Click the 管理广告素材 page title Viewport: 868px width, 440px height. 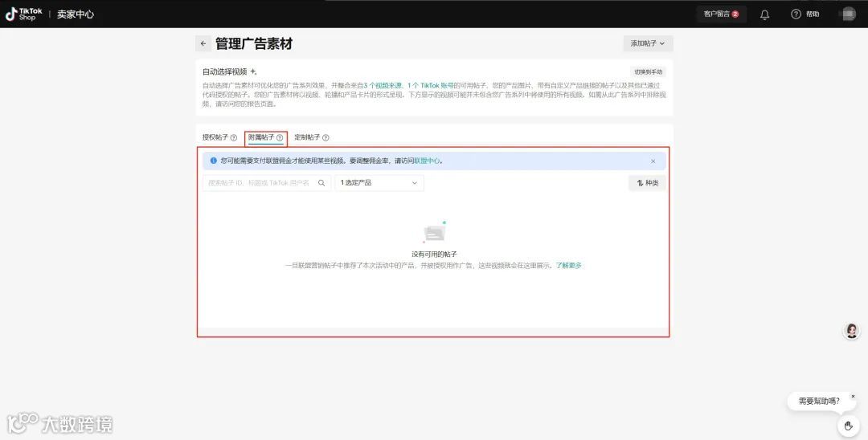click(253, 43)
